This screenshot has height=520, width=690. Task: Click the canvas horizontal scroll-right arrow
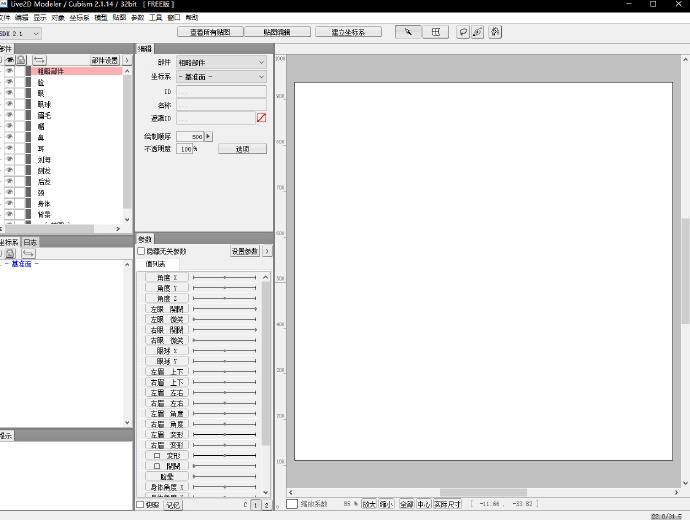point(676,492)
